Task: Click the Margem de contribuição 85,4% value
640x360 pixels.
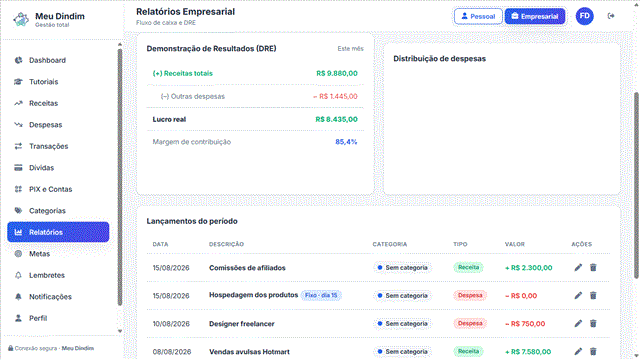Action: [x=346, y=142]
